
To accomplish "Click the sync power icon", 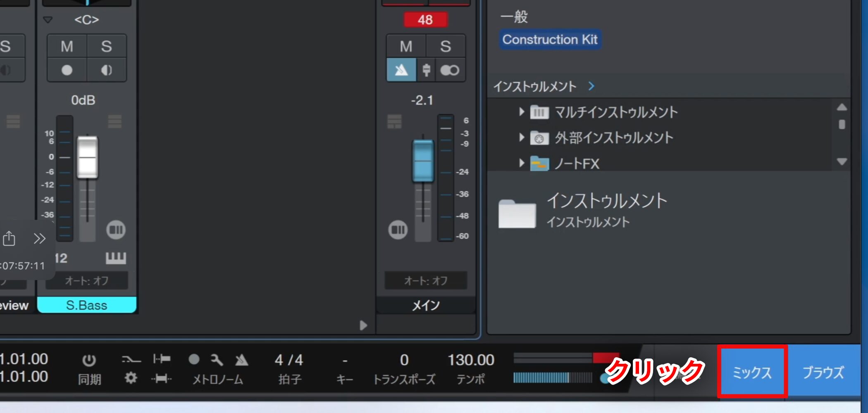I will click(89, 360).
